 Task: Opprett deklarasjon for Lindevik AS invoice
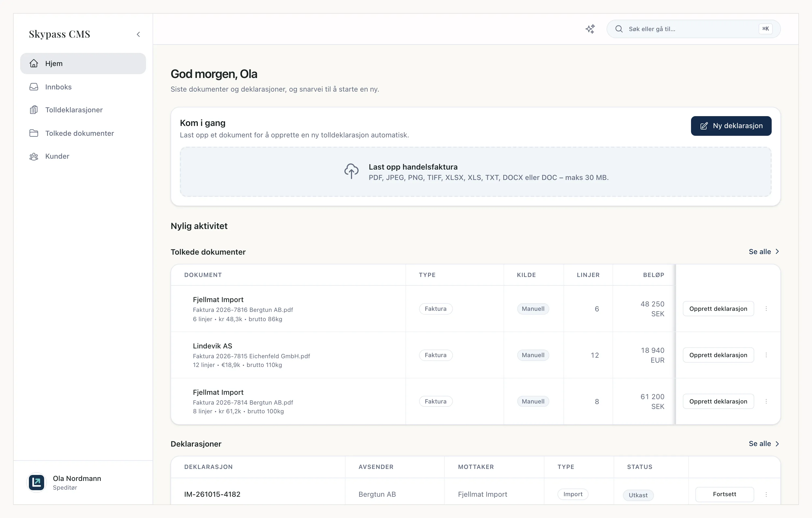(x=718, y=355)
